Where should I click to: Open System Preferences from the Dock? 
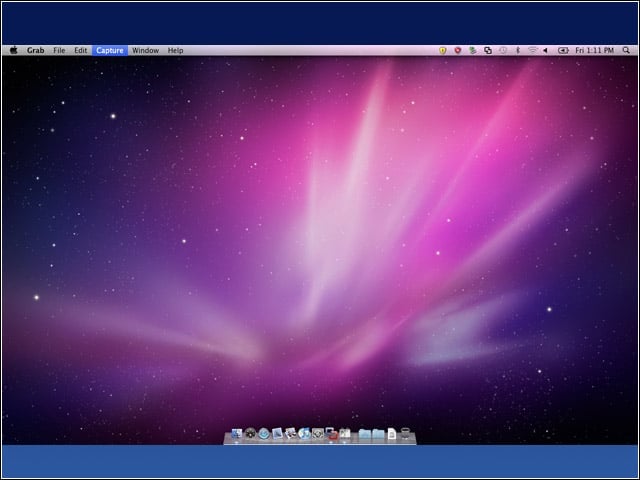[x=318, y=433]
